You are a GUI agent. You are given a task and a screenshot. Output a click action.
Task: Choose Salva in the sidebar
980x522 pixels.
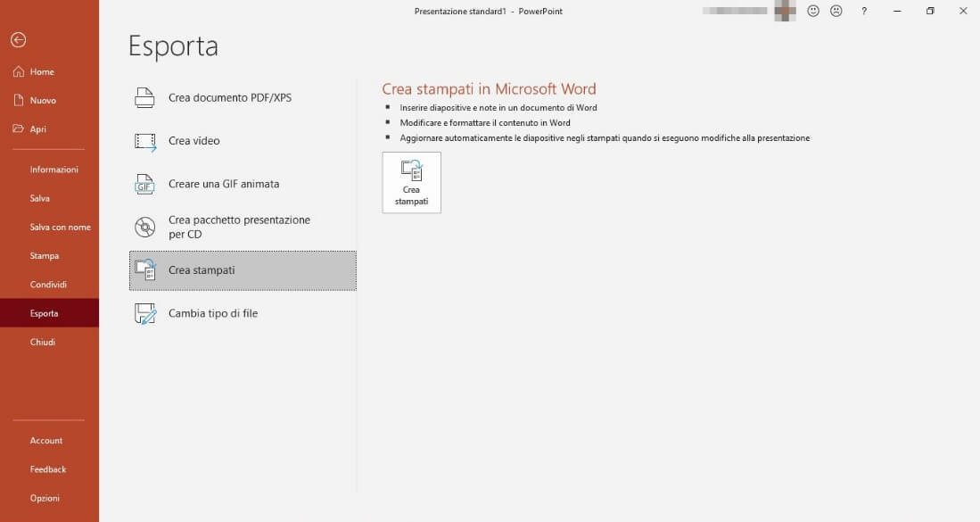(x=39, y=198)
